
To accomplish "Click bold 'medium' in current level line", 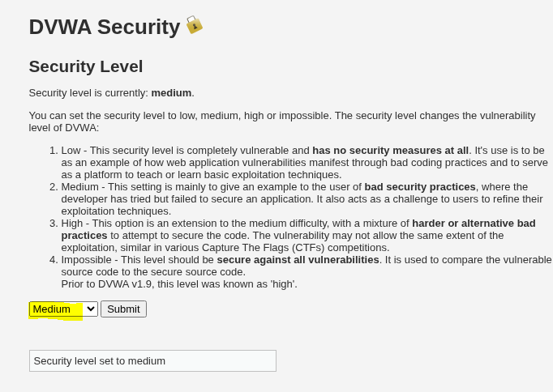I will (x=171, y=93).
